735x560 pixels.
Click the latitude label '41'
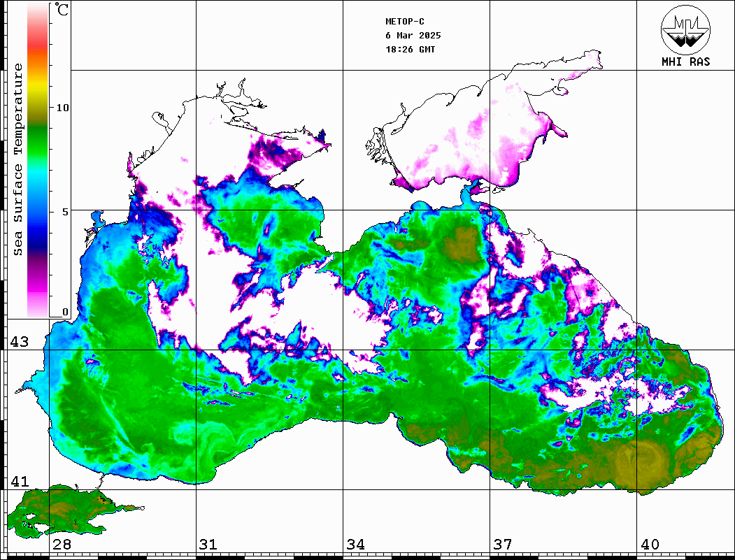click(x=20, y=481)
